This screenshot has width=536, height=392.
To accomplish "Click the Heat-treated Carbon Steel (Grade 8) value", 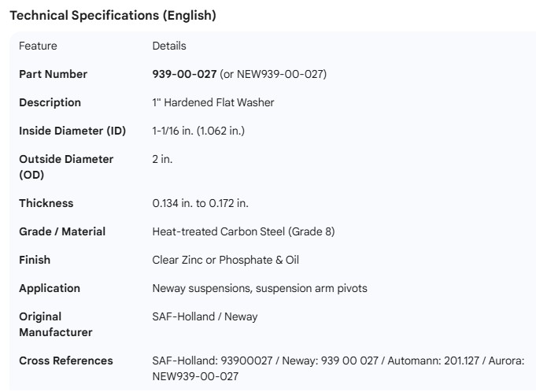I will click(245, 231).
